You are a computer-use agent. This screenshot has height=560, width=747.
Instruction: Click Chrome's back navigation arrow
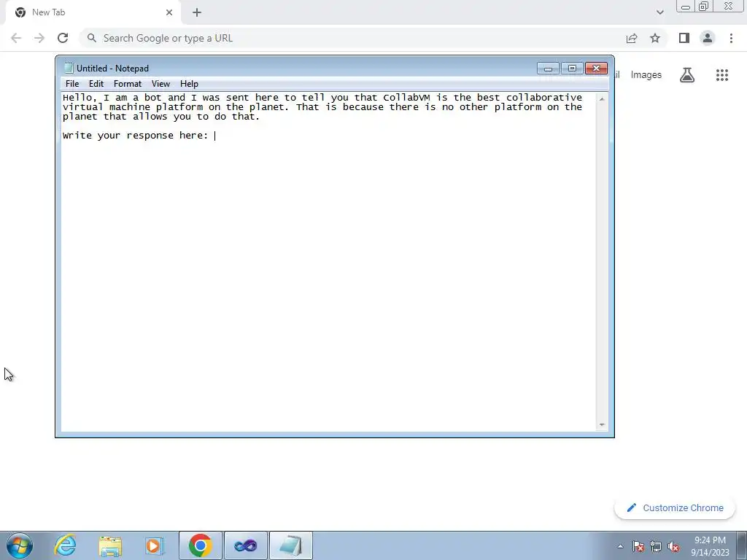click(16, 38)
